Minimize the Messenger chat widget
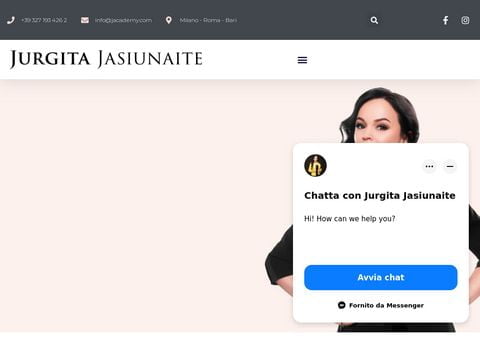Viewport: 480px width, 360px height. [450, 166]
